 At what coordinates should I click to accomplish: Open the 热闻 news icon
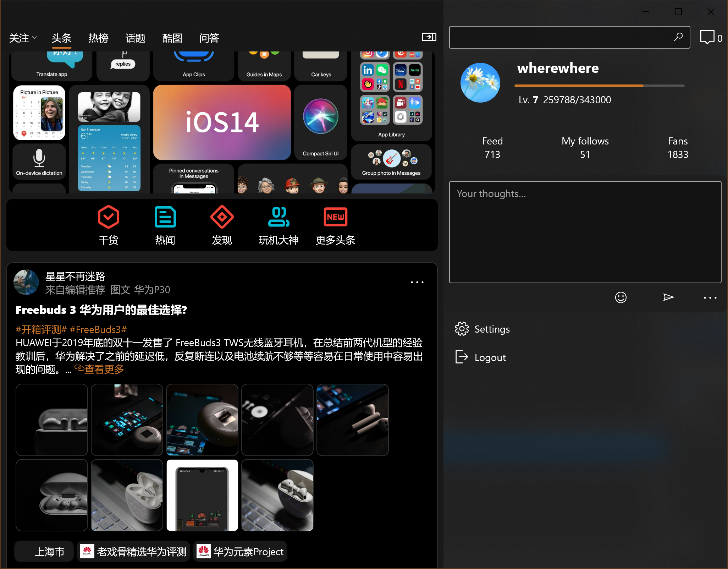tap(165, 217)
